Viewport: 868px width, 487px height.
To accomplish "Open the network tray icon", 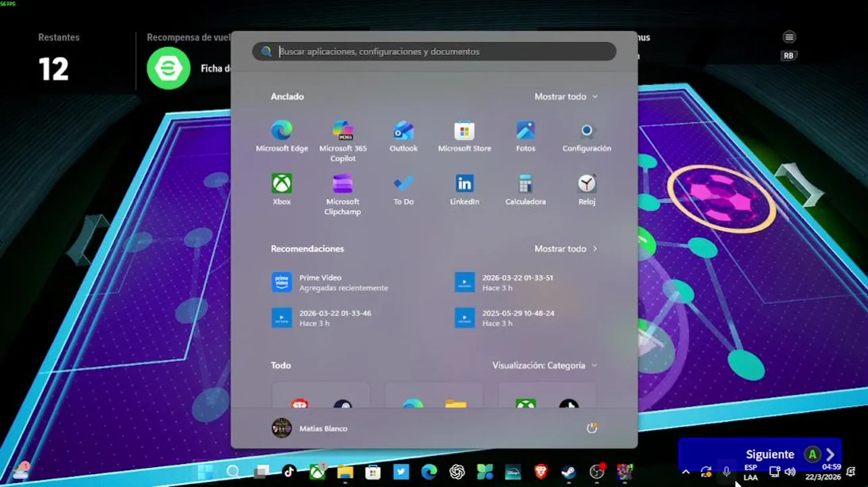I will [x=775, y=471].
